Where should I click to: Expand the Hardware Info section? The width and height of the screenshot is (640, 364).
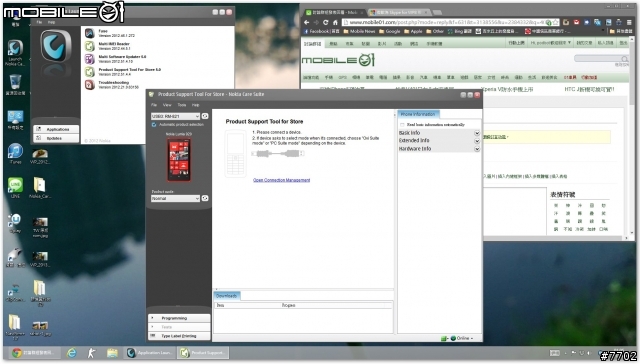click(439, 149)
